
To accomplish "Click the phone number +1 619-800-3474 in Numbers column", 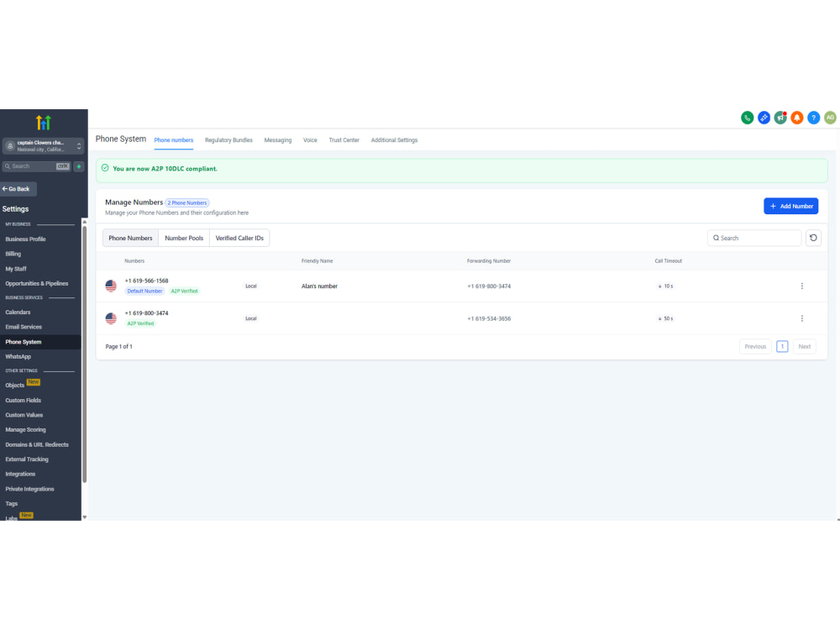I will tap(146, 313).
